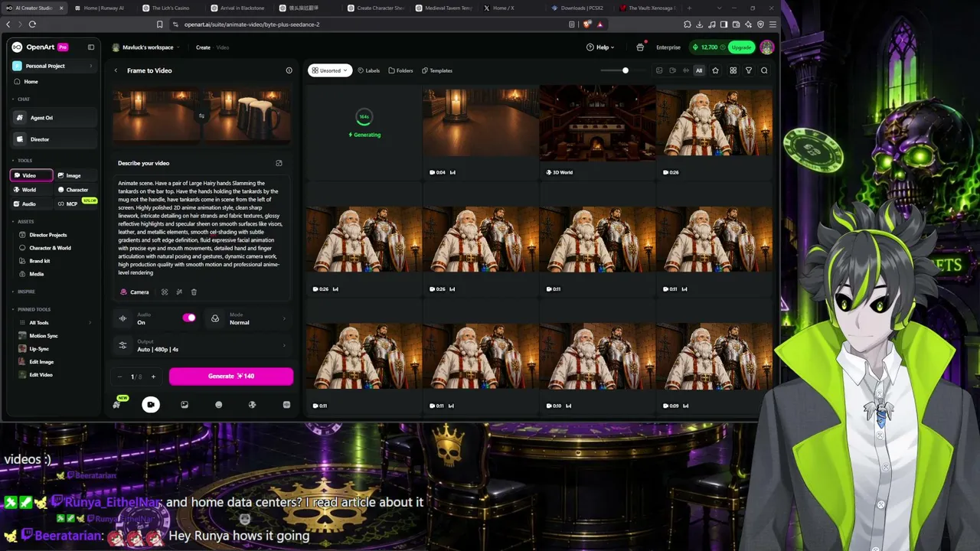Screen dimensions: 980x551
Task: Swap the start and end frames
Action: pyautogui.click(x=201, y=116)
